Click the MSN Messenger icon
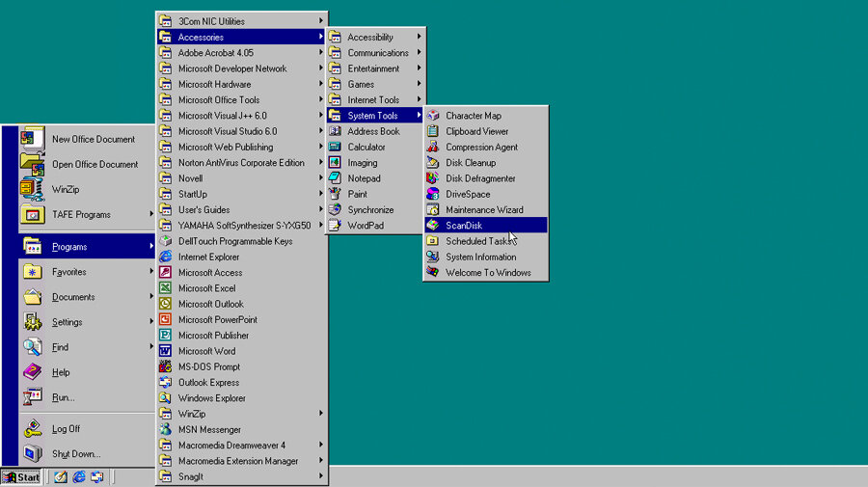This screenshot has width=868, height=487. [165, 429]
